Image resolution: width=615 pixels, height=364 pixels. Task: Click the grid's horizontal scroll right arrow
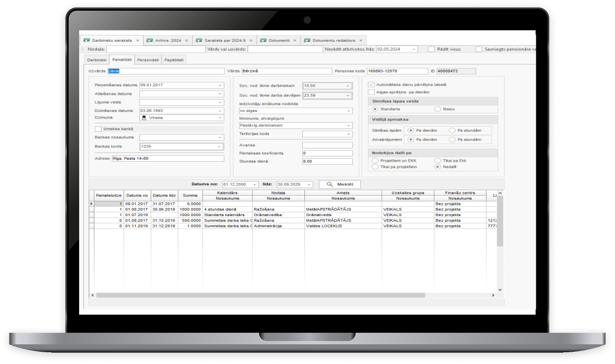point(493,295)
